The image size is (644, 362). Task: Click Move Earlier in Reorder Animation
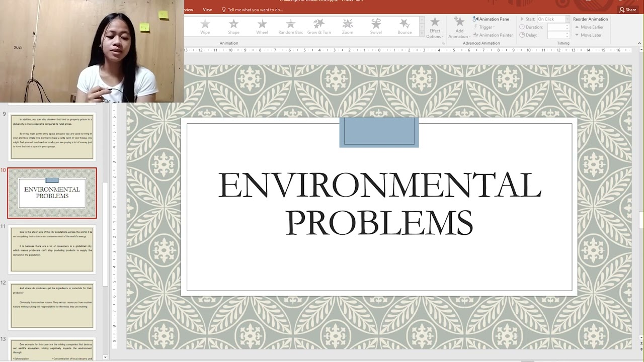pyautogui.click(x=589, y=27)
